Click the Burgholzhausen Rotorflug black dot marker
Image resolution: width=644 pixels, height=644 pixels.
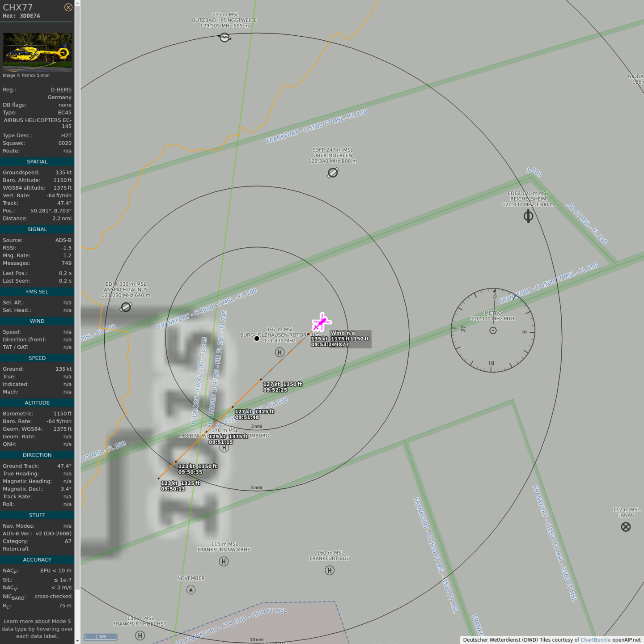(x=257, y=339)
